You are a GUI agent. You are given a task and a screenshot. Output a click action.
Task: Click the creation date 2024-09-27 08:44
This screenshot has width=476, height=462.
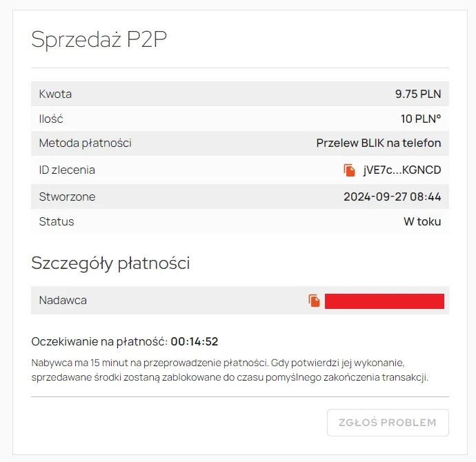point(393,197)
